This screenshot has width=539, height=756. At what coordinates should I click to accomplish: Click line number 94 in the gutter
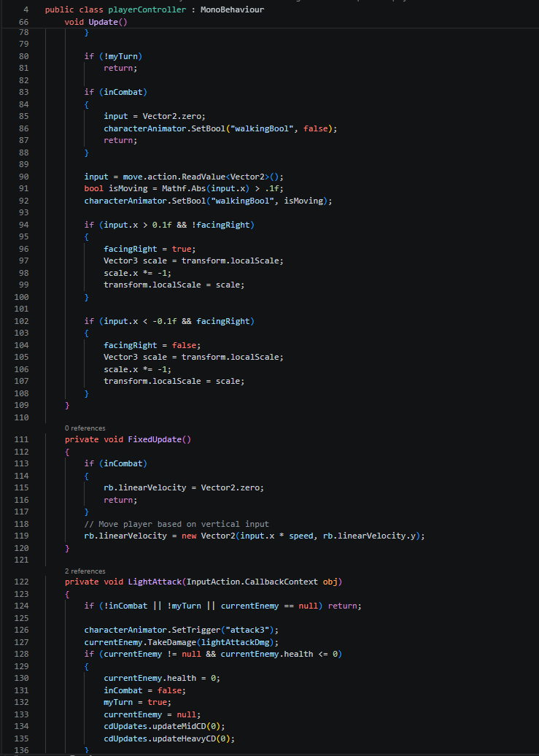23,225
